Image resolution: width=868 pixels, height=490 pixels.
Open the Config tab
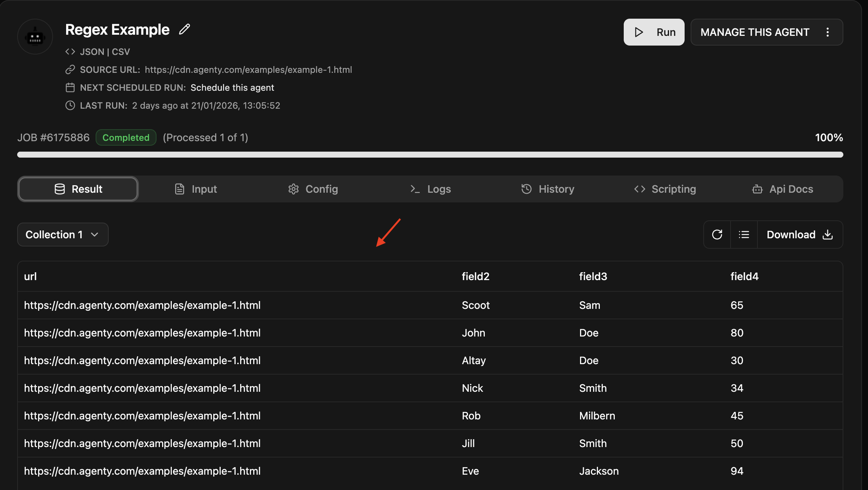[x=313, y=189]
